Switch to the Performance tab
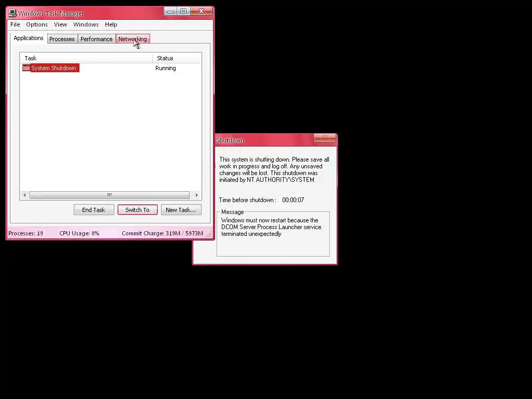The width and height of the screenshot is (532, 399). pyautogui.click(x=96, y=39)
